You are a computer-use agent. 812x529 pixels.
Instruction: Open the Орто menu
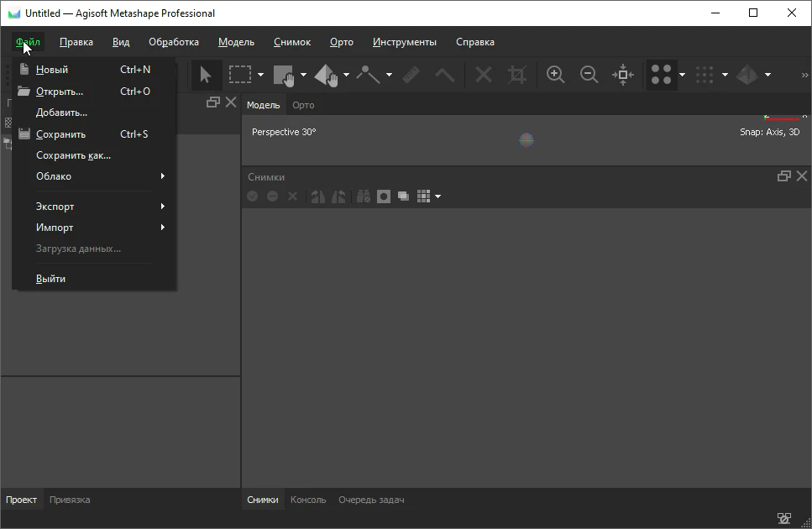(341, 42)
